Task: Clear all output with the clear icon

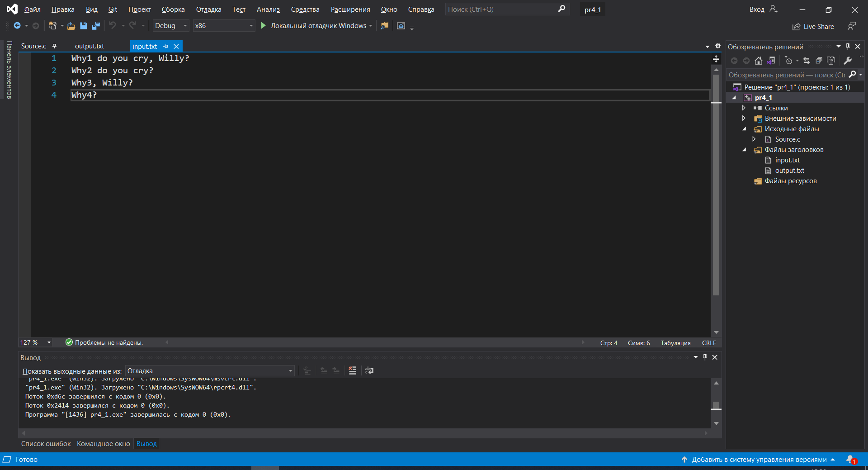Action: (353, 370)
